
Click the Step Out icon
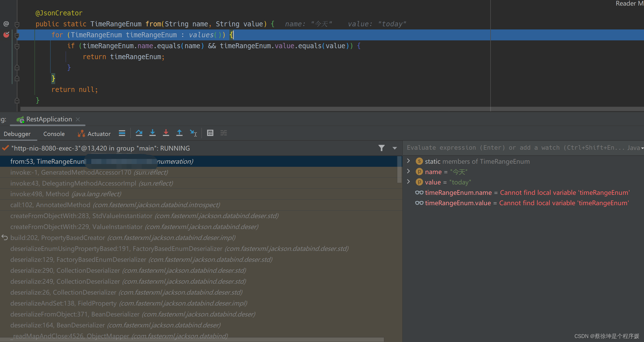179,133
